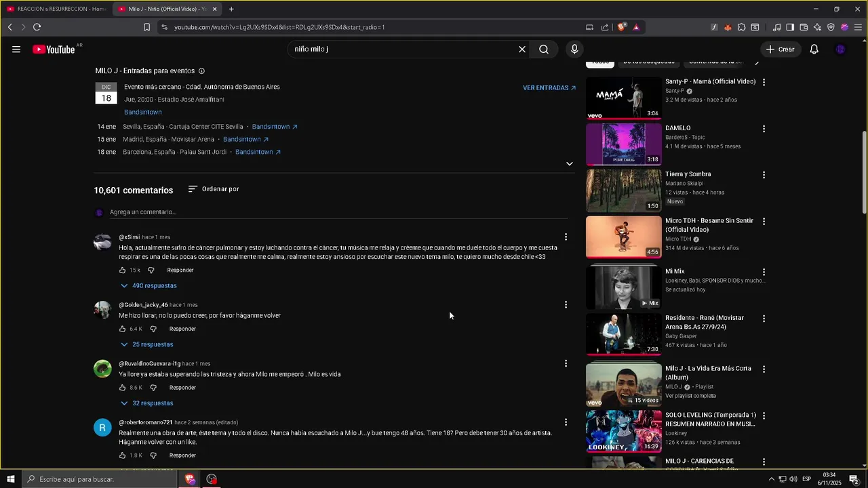Viewport: 868px width, 488px height.
Task: Start voice search with microphone
Action: click(574, 49)
